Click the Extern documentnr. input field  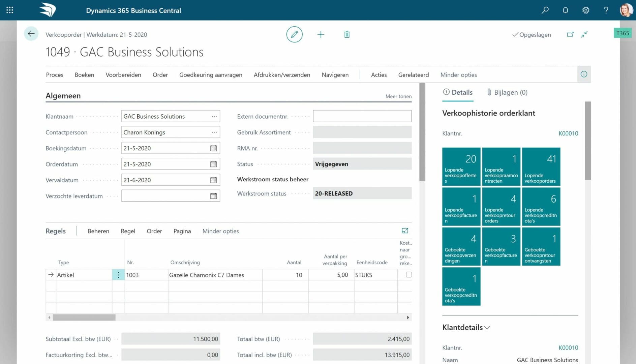[362, 116]
